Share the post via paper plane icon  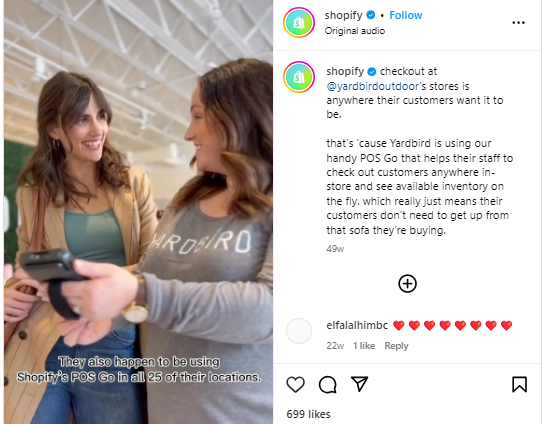[x=359, y=383]
